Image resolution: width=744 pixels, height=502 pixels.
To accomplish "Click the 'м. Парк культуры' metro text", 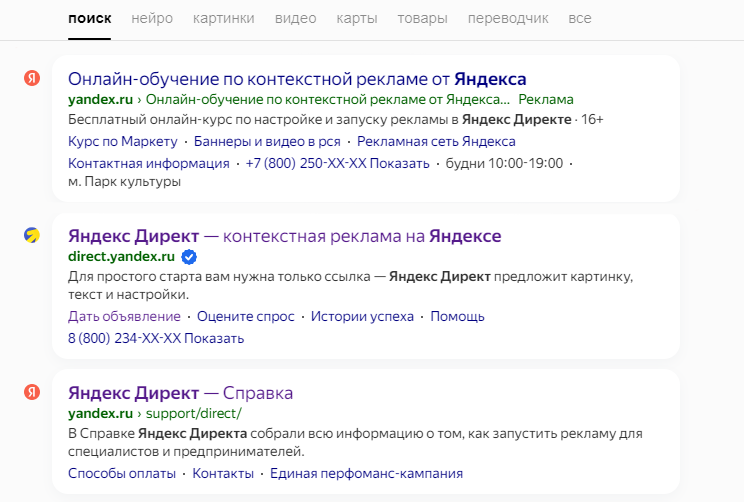I will click(x=124, y=182).
